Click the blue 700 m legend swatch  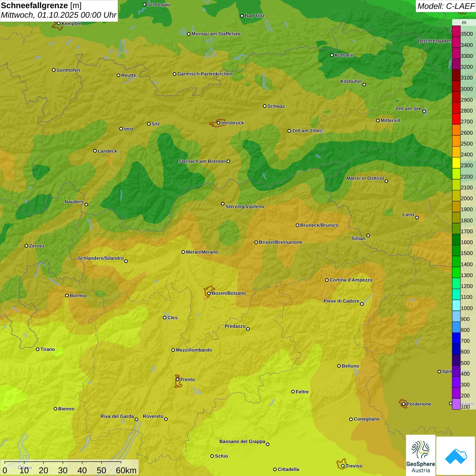(x=456, y=338)
